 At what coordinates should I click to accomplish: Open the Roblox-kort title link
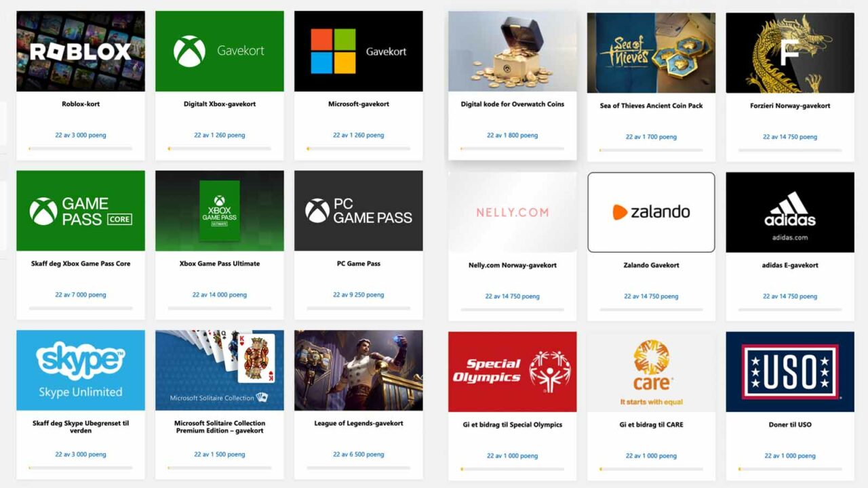(x=81, y=104)
